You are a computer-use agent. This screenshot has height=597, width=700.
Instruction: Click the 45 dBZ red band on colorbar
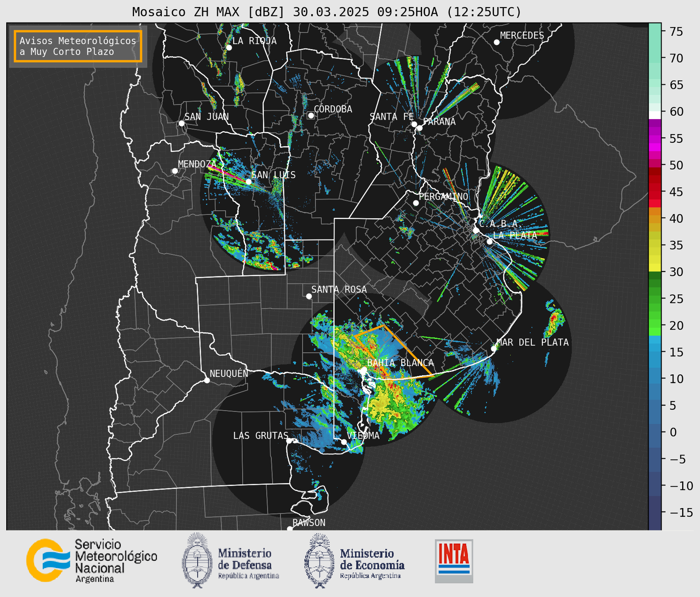pos(655,192)
